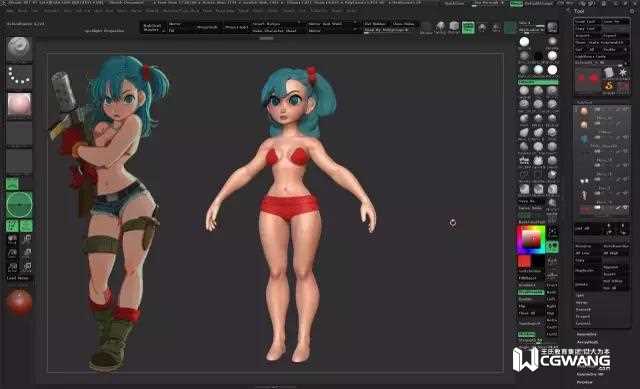
Task: Select the white star tool thumbnail
Action: pyautogui.click(x=622, y=73)
